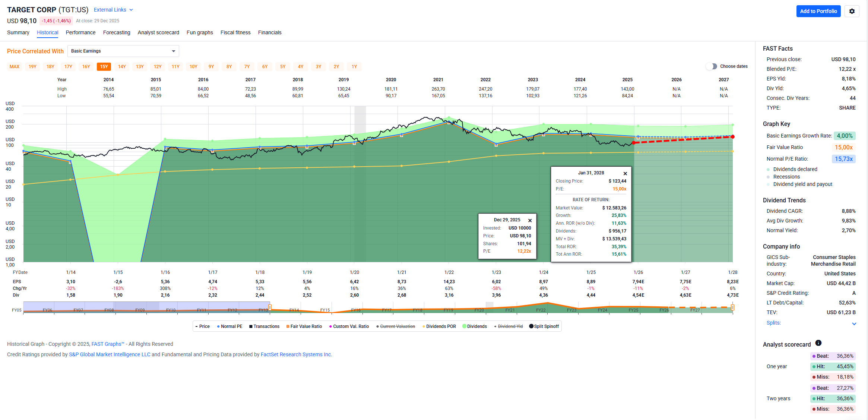Image resolution: width=868 pixels, height=420 pixels.
Task: Show the Dividend Yld legend series
Action: coord(510,326)
